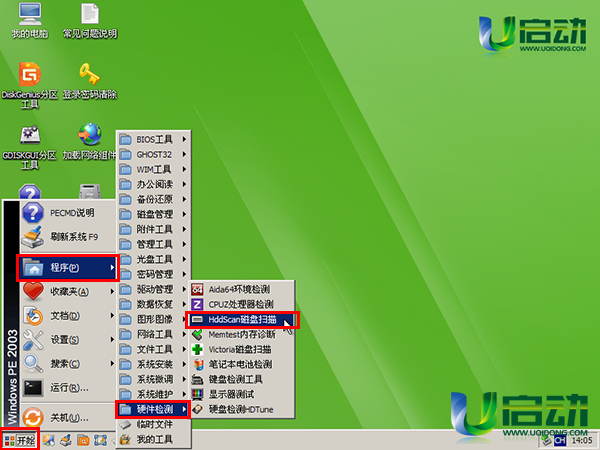Launch Aida64环境检测
Viewport: 600px width, 450px height.
coord(242,289)
